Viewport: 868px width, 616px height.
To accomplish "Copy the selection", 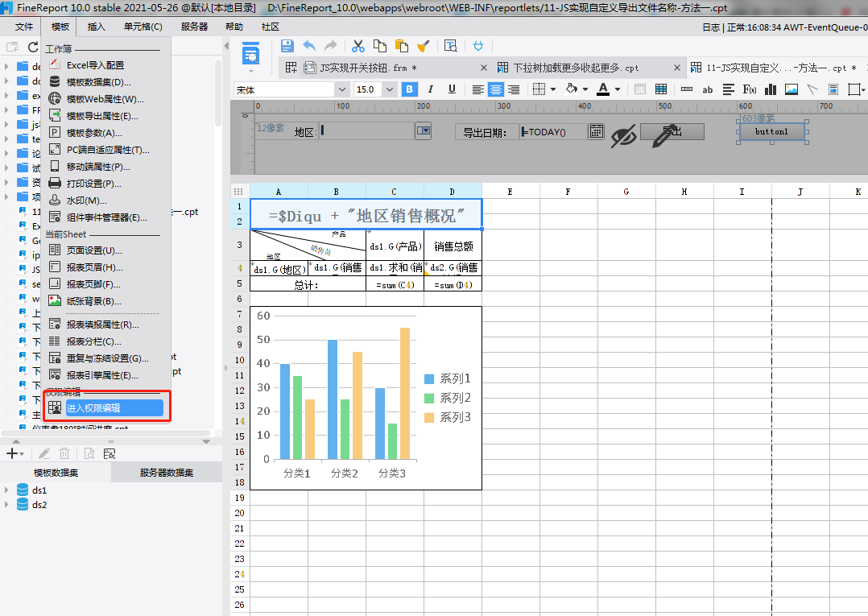I will pyautogui.click(x=380, y=46).
